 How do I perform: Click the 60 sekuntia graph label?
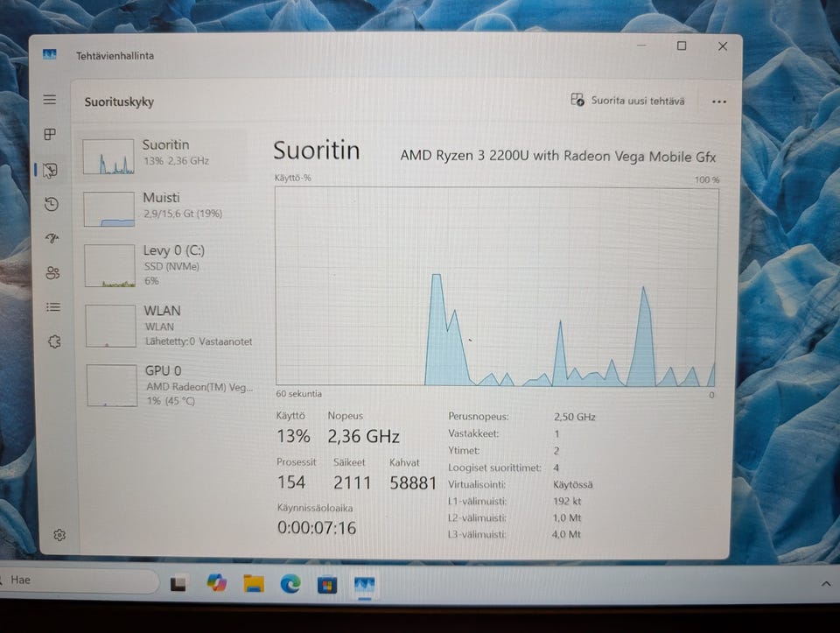(299, 394)
